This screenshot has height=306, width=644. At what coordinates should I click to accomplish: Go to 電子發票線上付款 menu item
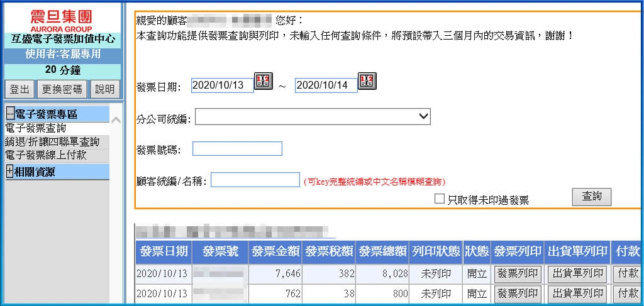pos(45,155)
